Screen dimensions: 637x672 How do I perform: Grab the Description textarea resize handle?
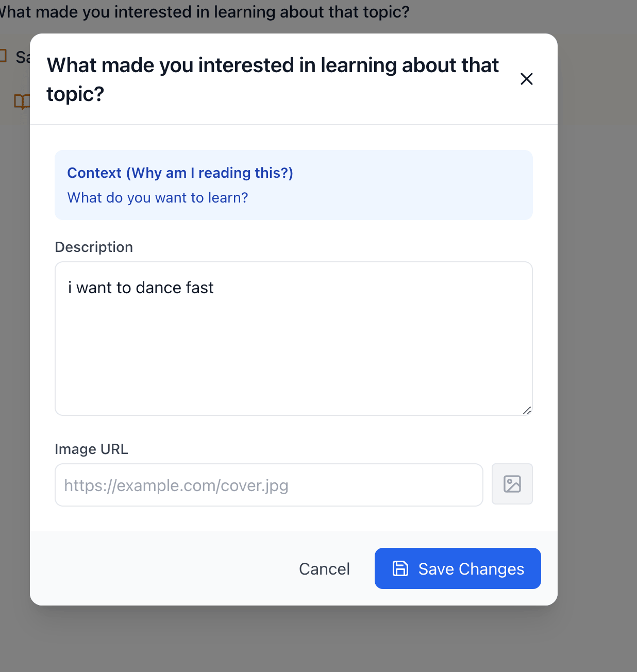[x=527, y=410]
